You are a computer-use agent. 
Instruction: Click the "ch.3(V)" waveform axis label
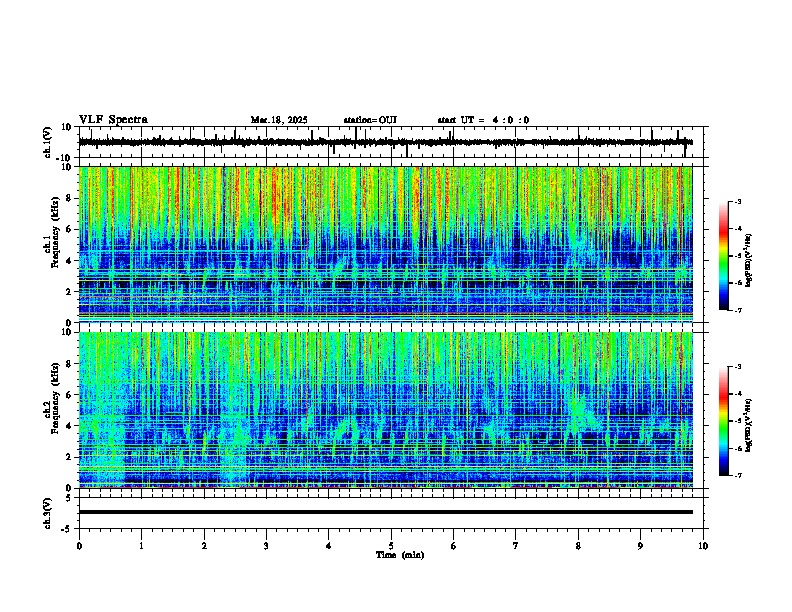coord(49,513)
